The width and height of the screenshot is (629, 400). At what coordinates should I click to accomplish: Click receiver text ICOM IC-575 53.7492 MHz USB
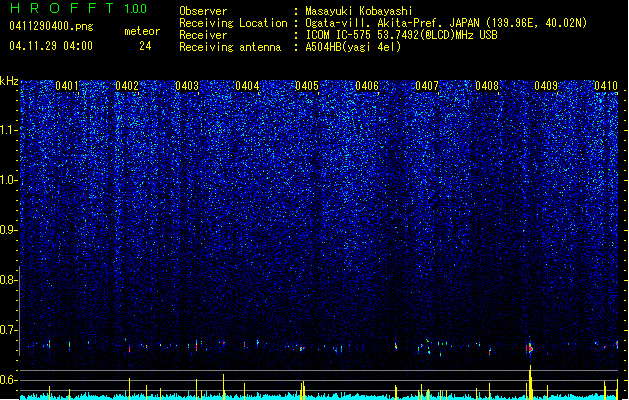point(402,35)
